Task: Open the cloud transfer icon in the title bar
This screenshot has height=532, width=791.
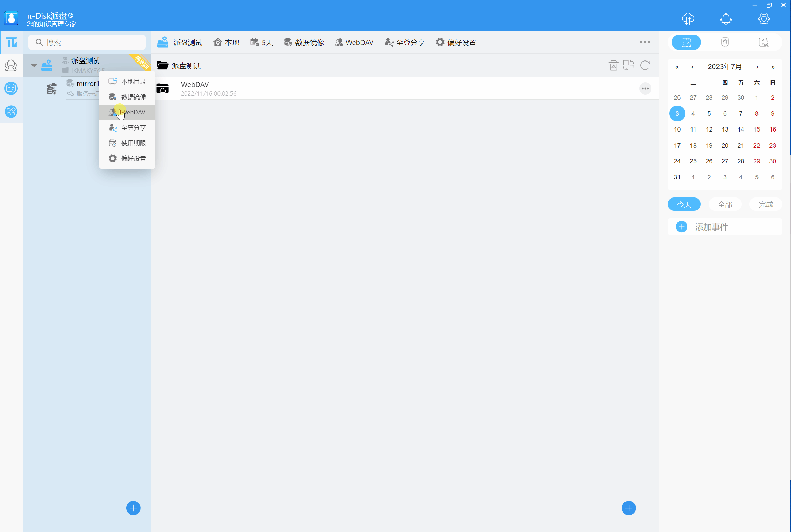Action: pos(688,19)
